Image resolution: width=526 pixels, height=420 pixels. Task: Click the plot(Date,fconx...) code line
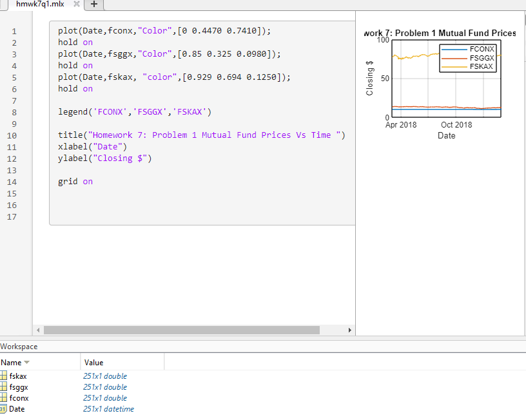pyautogui.click(x=164, y=31)
